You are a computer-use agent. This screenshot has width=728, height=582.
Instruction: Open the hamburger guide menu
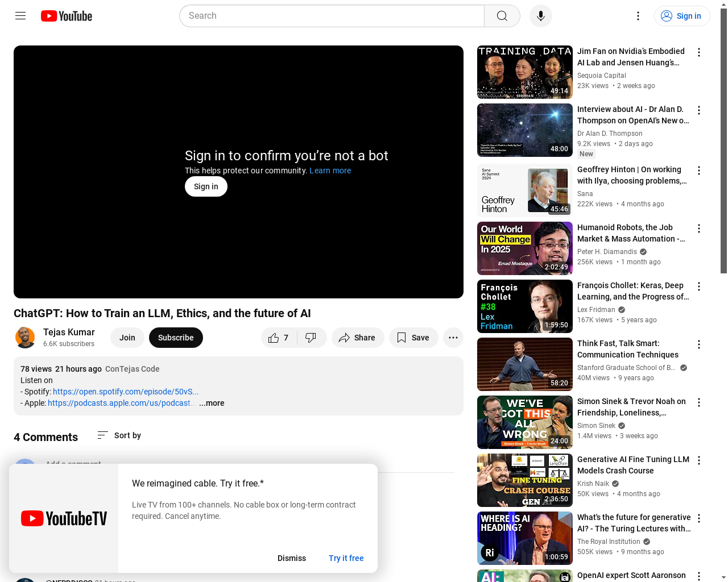[20, 16]
